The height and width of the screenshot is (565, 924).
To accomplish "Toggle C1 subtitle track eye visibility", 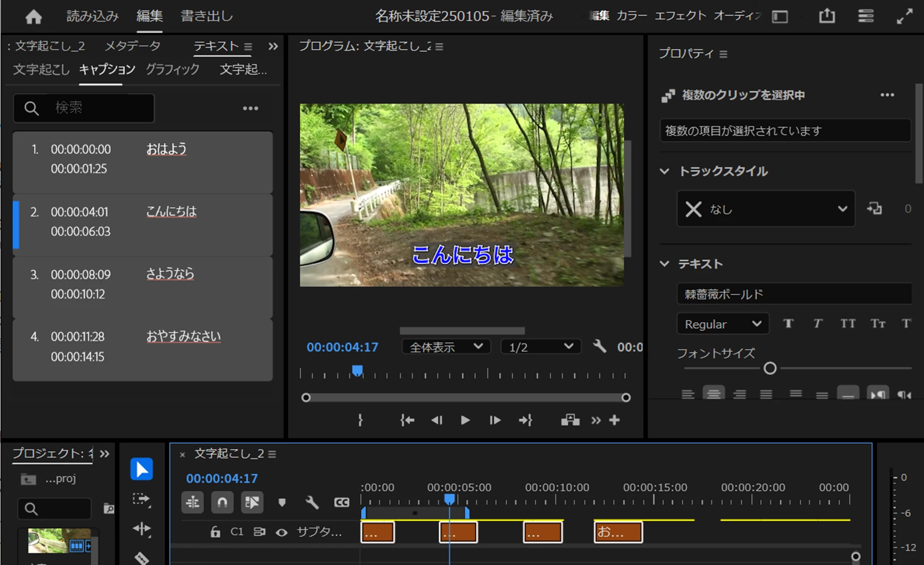I will 281,532.
